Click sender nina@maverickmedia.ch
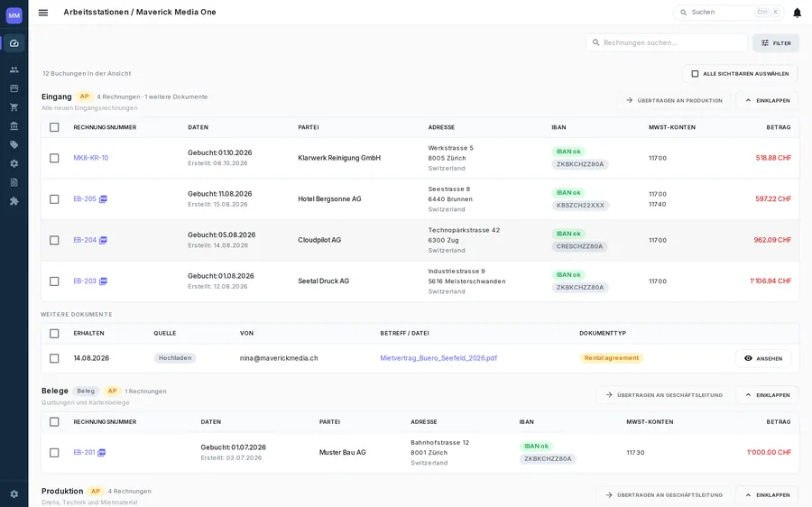This screenshot has height=507, width=812. pyautogui.click(x=279, y=358)
